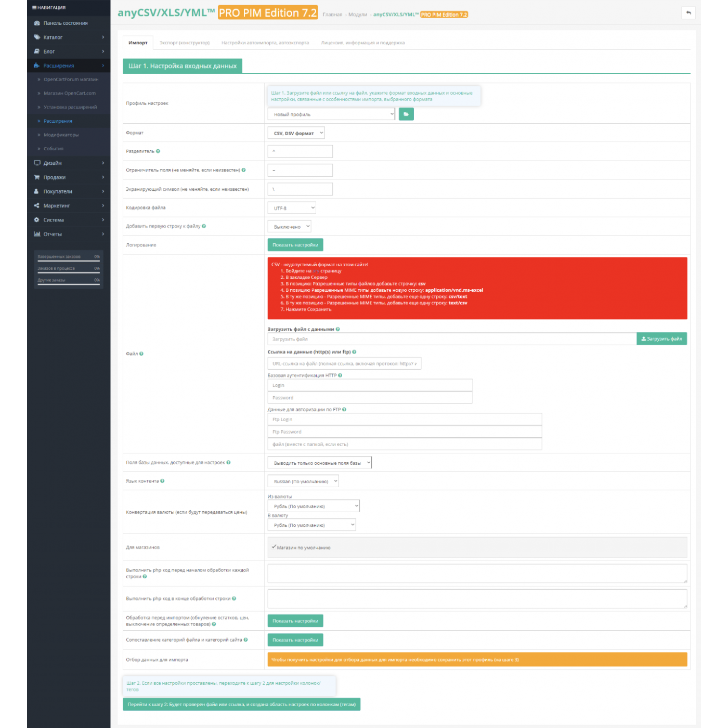Click the Система gear icon in sidebar
The height and width of the screenshot is (728, 728).
[x=37, y=220]
